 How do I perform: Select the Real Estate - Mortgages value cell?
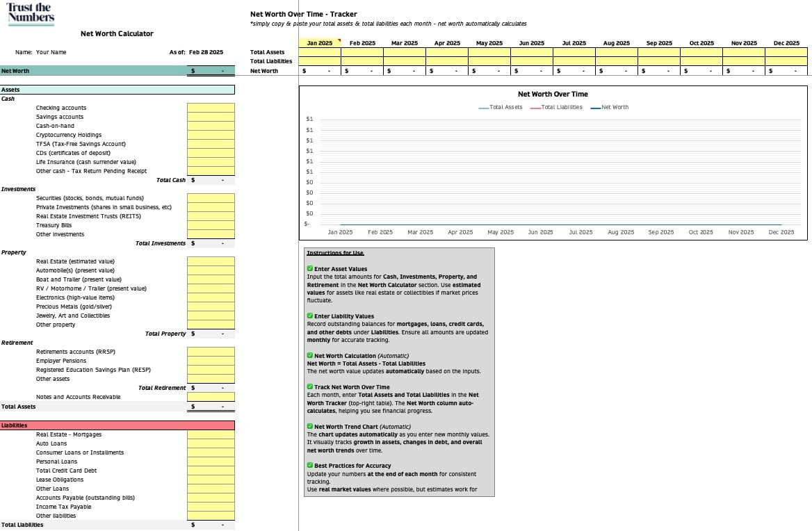coord(211,434)
